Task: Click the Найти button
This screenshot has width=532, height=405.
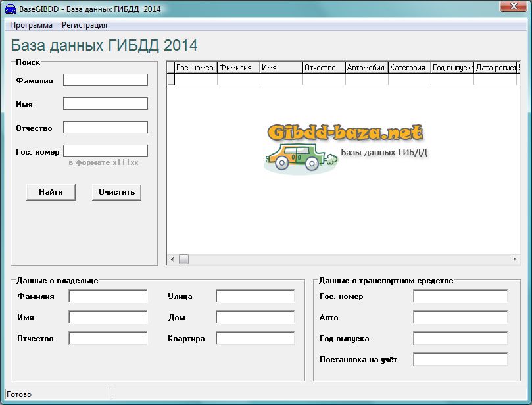Action: pyautogui.click(x=51, y=192)
